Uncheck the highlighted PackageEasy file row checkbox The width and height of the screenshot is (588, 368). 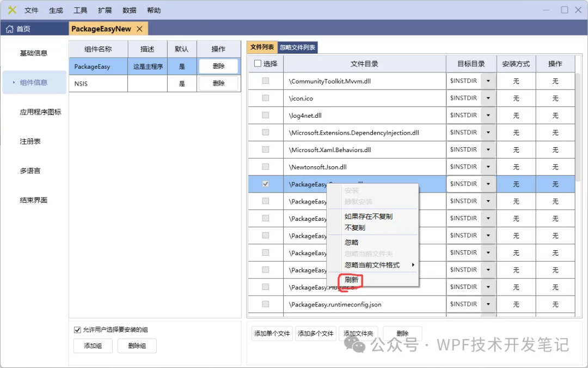pyautogui.click(x=266, y=184)
